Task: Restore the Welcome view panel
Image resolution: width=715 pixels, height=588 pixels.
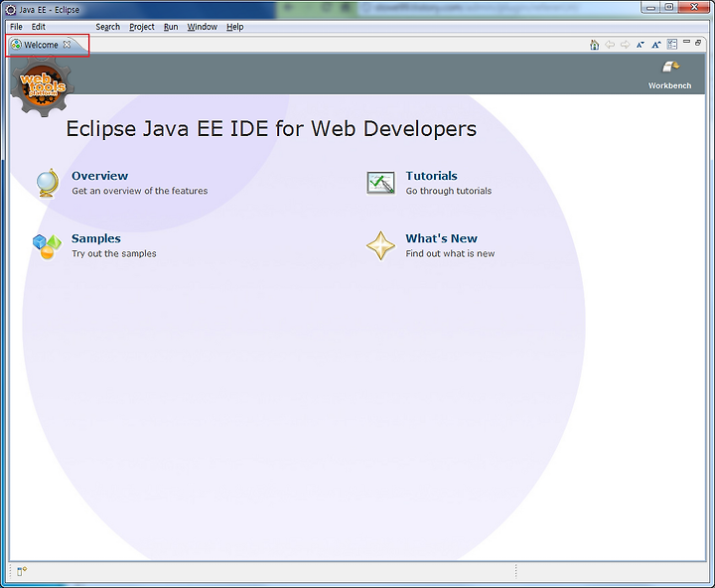Action: (x=698, y=43)
